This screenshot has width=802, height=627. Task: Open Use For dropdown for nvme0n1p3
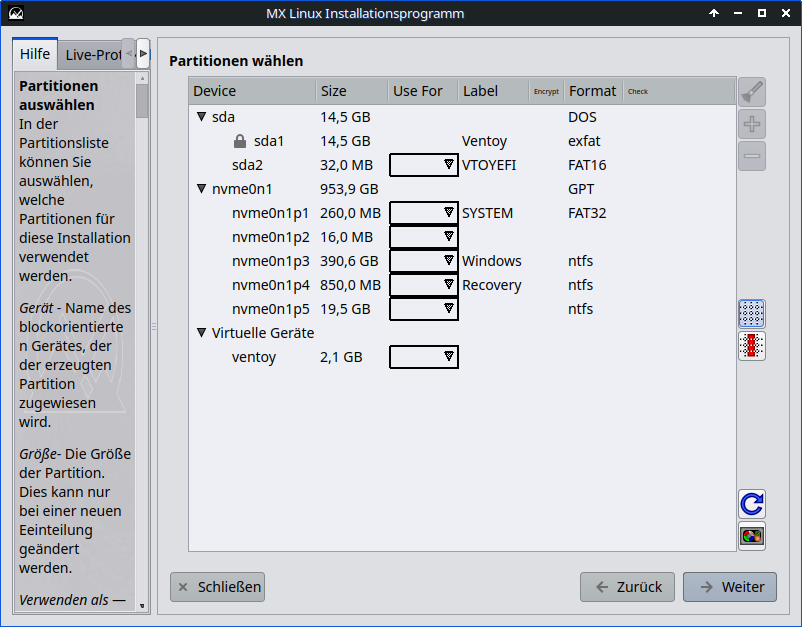pos(424,261)
